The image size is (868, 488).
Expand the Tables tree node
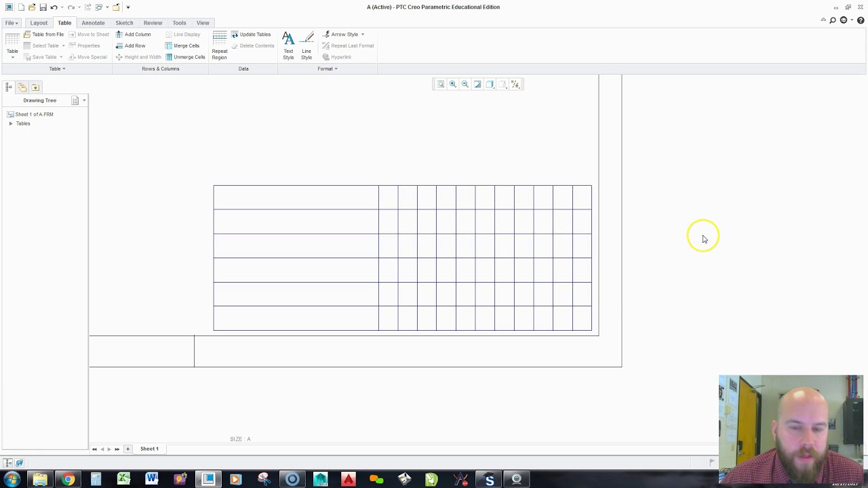11,123
